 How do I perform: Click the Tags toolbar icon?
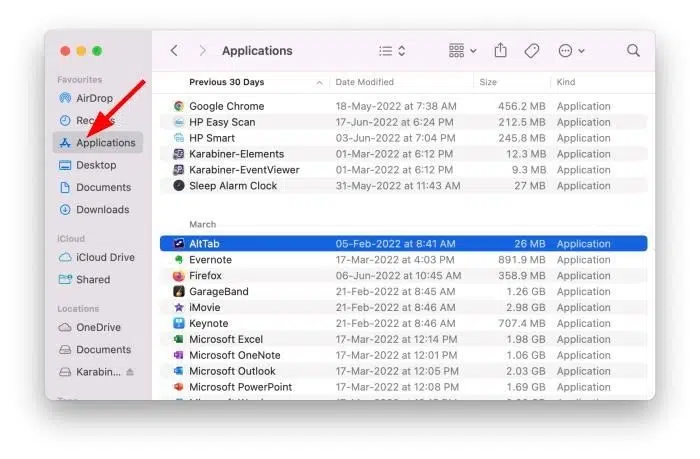(x=532, y=50)
